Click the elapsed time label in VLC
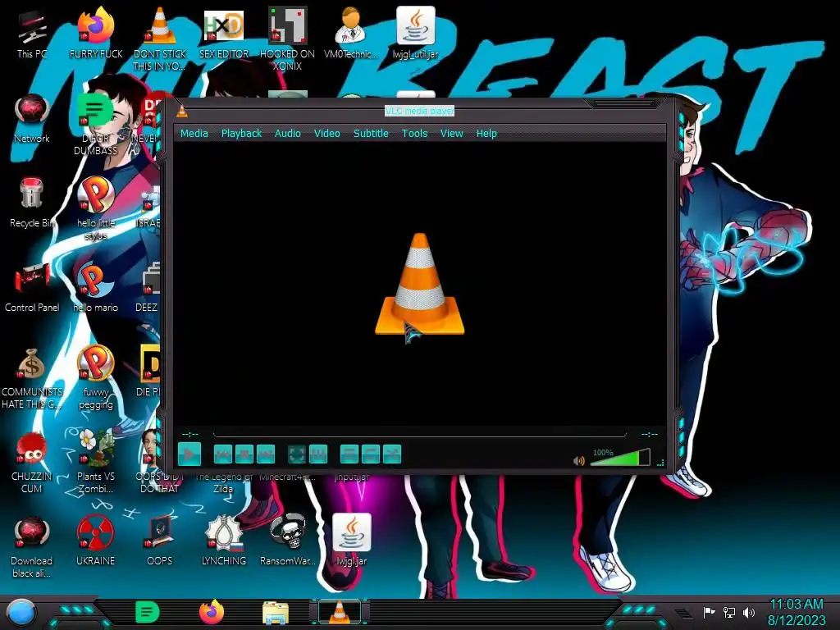The width and height of the screenshot is (840, 630). [190, 434]
